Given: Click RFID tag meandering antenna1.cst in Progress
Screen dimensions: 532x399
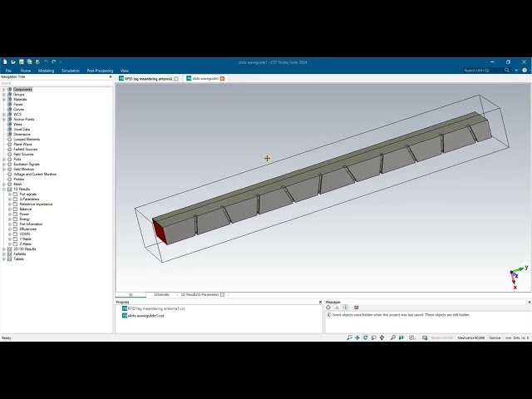Looking at the screenshot, I should (156, 308).
